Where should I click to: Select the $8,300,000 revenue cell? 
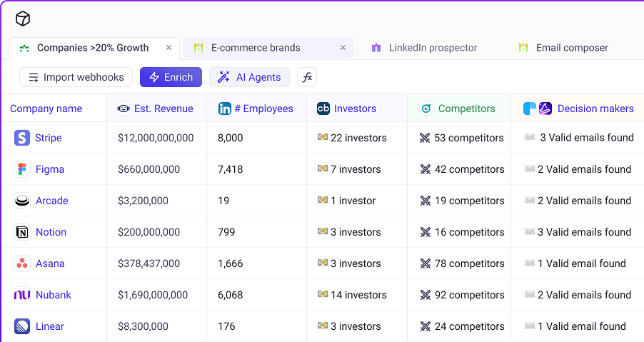(x=156, y=326)
